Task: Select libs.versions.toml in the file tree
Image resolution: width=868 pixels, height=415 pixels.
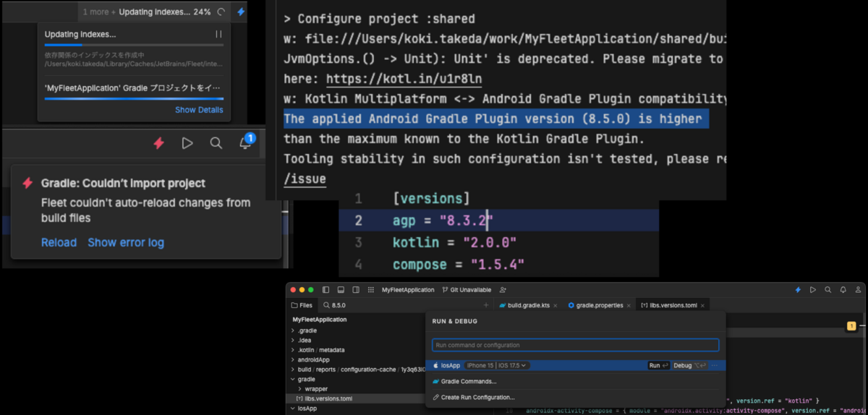Action: pos(356,398)
